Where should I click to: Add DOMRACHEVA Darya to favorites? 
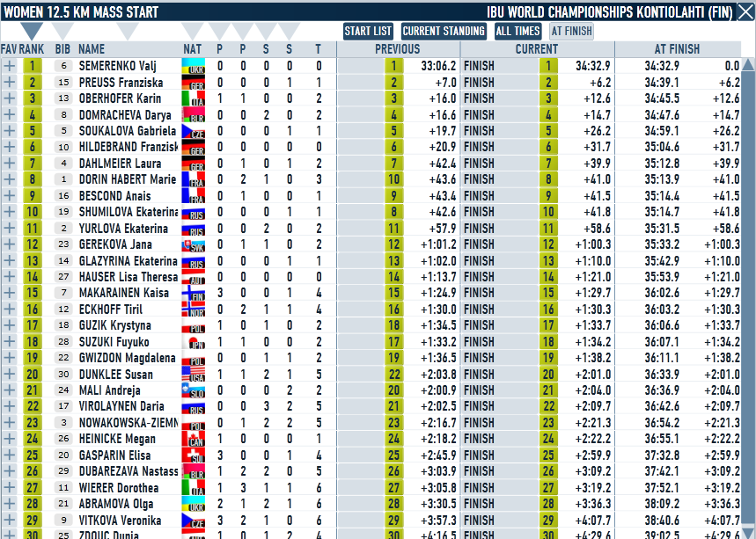point(9,114)
